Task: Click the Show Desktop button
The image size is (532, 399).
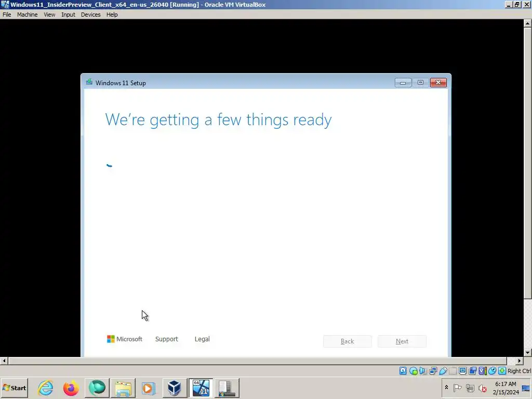Action: click(527, 388)
